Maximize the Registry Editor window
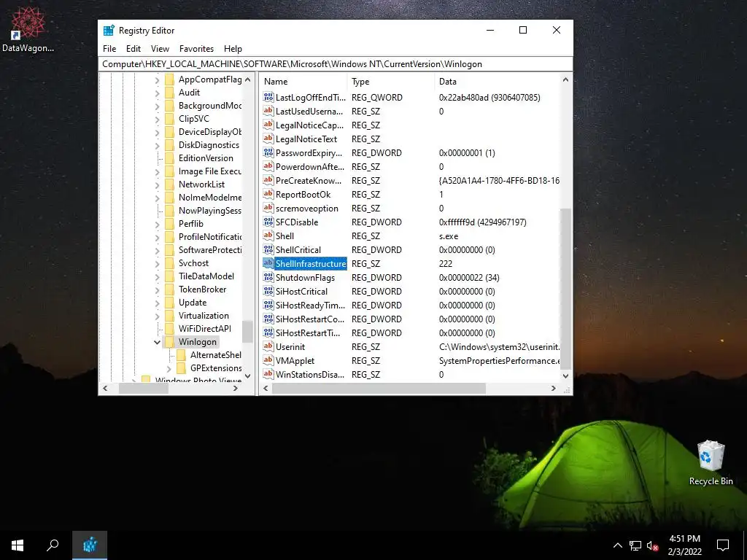The image size is (747, 560). pyautogui.click(x=523, y=30)
